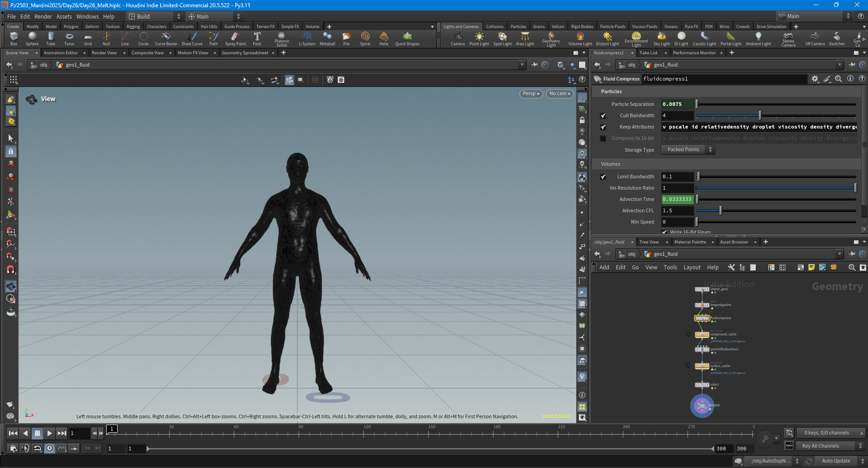Screen dimensions: 868x468
Task: Toggle the timeline audio button
Action: pos(25,448)
